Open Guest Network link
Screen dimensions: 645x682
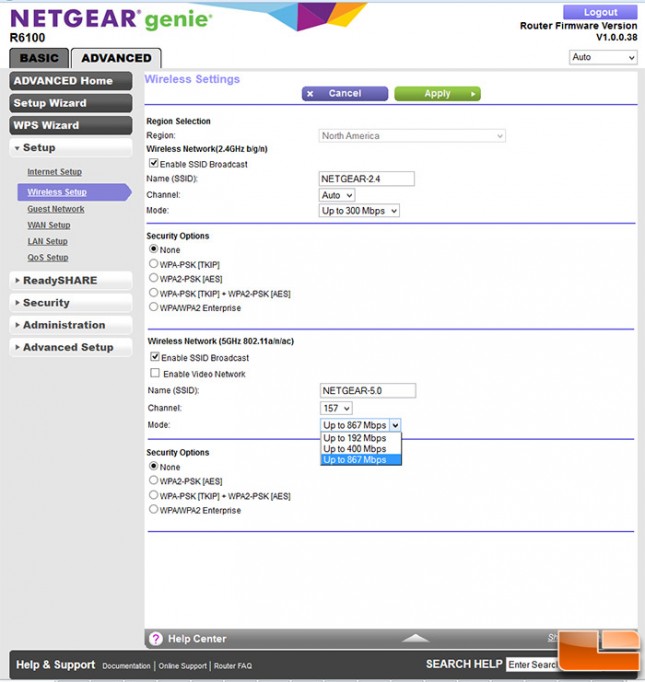[x=56, y=209]
